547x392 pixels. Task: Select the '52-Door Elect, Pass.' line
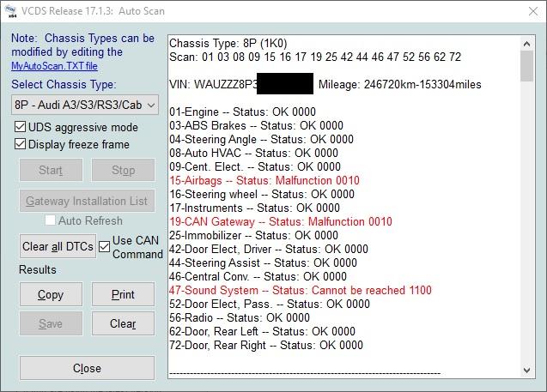(270, 304)
